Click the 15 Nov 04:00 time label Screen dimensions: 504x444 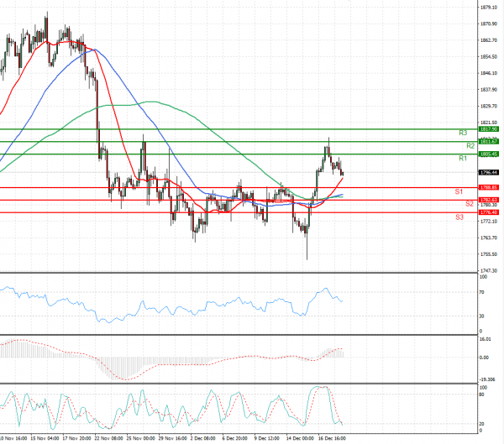tap(45, 438)
